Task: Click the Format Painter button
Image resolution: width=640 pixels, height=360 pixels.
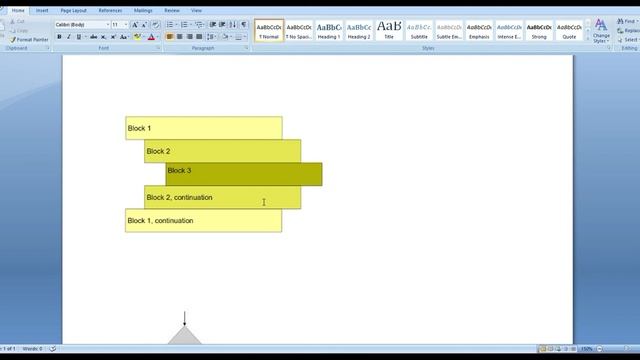Action: [29, 40]
